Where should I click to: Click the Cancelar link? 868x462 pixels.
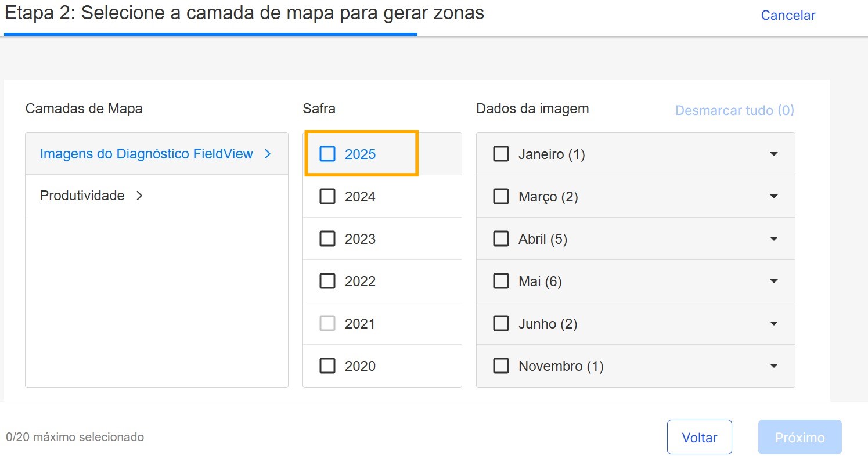click(788, 16)
